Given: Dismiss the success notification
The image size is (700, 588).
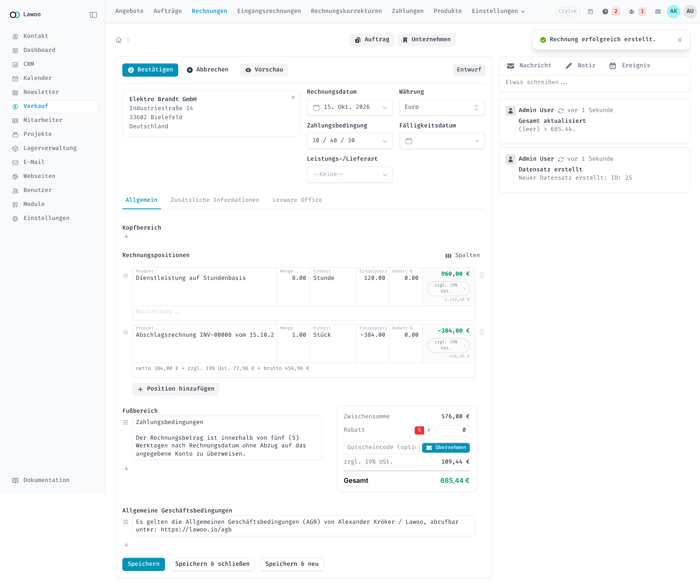Looking at the screenshot, I should tap(680, 40).
